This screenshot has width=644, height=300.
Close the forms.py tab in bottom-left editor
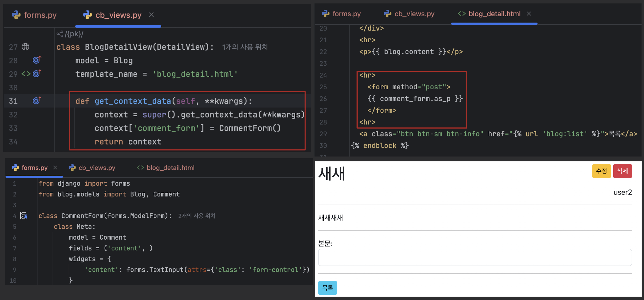55,167
